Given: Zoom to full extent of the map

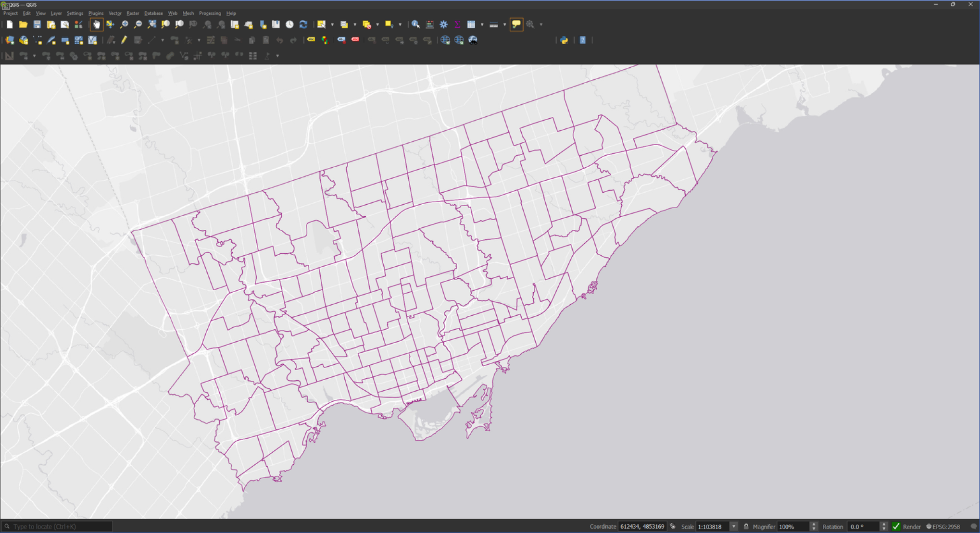Looking at the screenshot, I should click(x=152, y=25).
